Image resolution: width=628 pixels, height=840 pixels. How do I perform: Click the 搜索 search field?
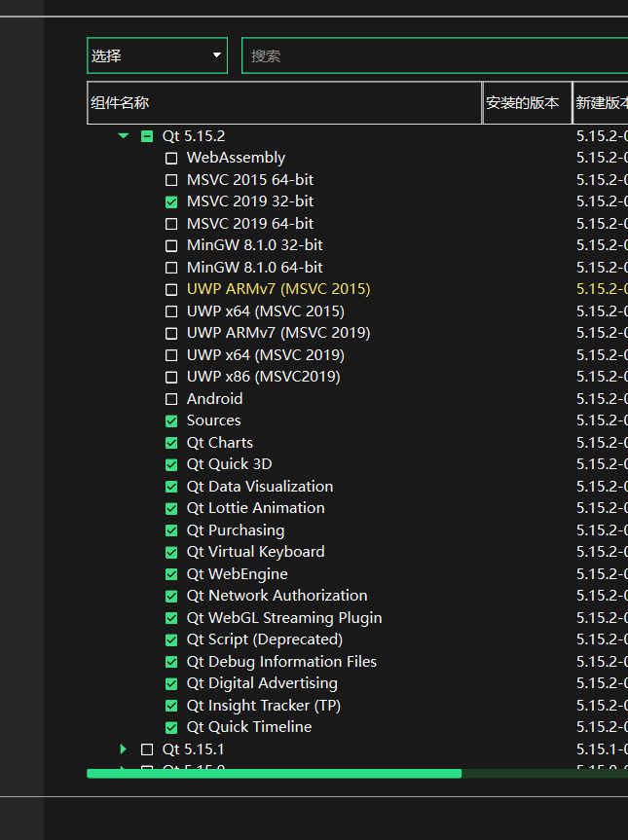point(434,55)
